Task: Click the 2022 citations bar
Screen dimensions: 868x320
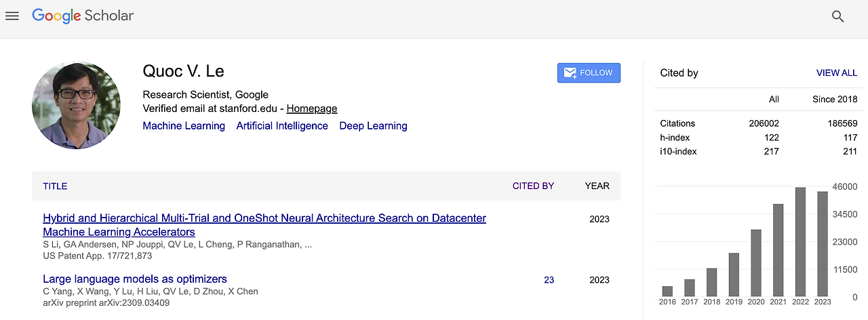Action: (x=800, y=242)
